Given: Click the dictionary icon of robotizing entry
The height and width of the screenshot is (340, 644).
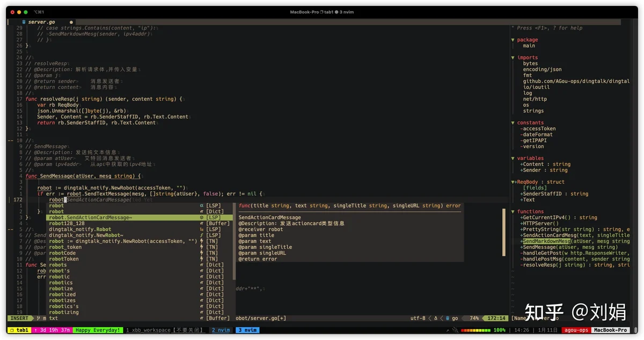Looking at the screenshot, I should click(x=201, y=312).
